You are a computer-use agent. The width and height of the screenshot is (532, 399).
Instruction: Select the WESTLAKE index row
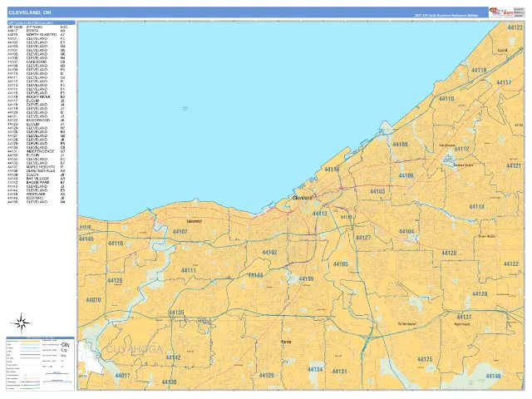tap(36, 195)
